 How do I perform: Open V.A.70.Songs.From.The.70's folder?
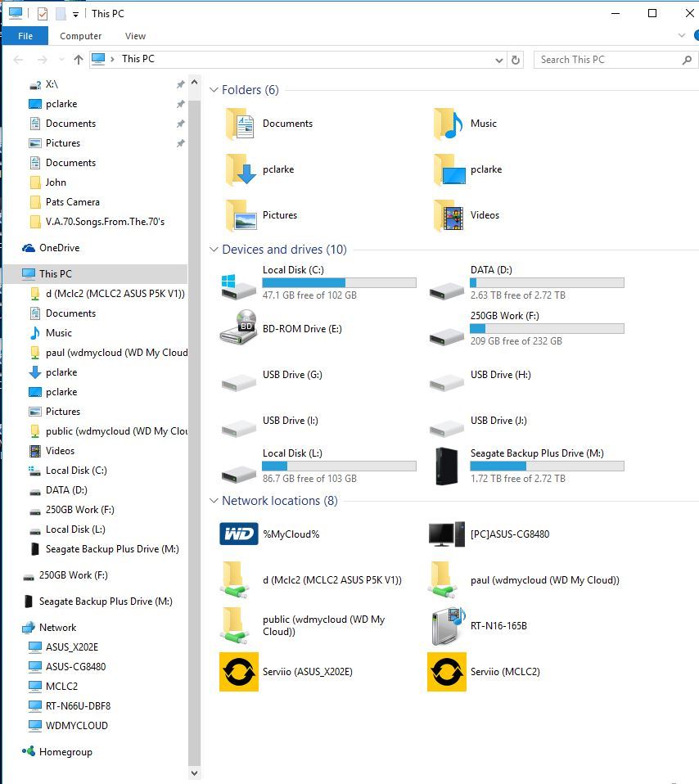[x=97, y=222]
